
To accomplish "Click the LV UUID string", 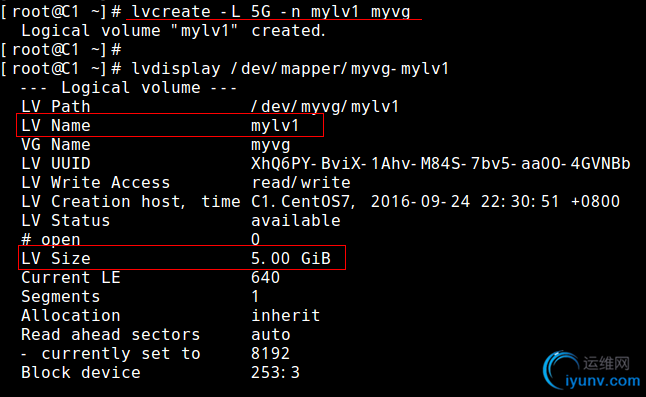I will [441, 164].
